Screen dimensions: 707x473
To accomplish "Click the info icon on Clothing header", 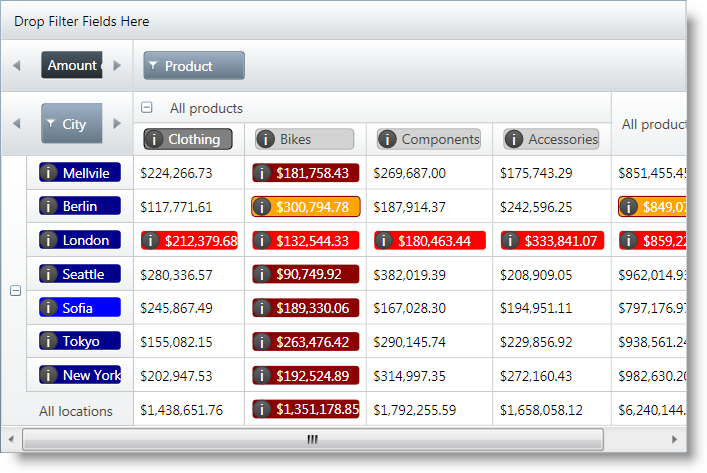I will coord(155,139).
